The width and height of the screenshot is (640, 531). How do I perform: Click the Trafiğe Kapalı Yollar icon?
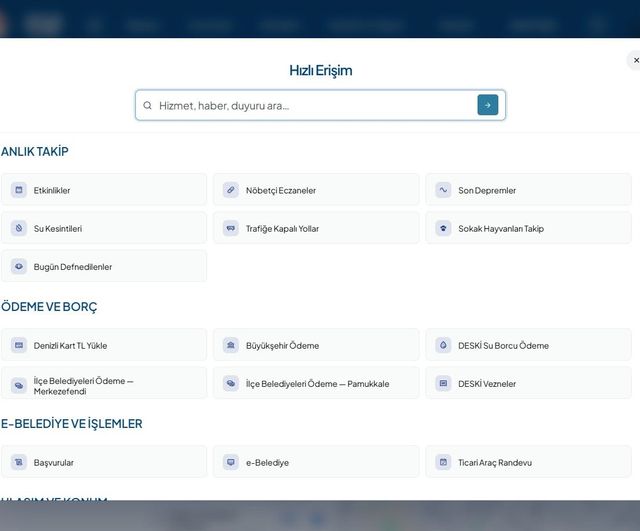click(x=231, y=228)
